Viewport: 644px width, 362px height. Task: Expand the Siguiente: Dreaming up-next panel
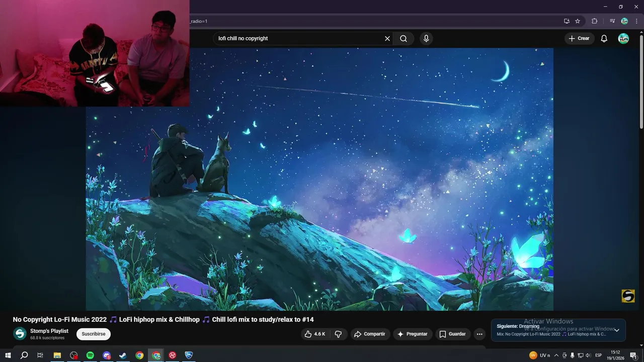coord(617,330)
